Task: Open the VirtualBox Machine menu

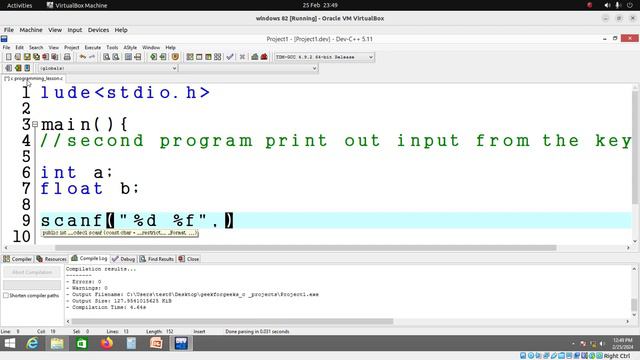Action: point(31,30)
